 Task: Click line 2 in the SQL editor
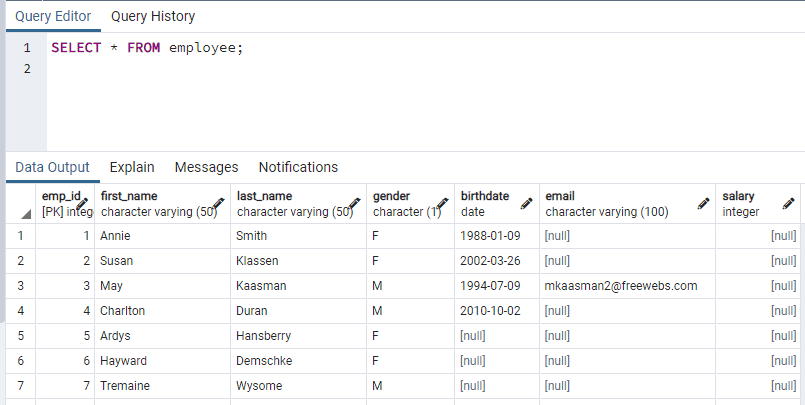coord(200,69)
